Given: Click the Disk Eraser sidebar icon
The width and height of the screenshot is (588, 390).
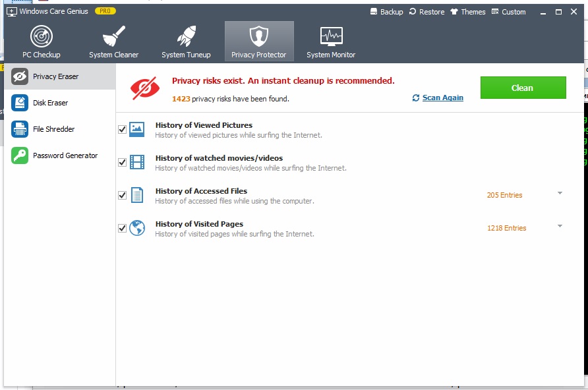Looking at the screenshot, I should coord(20,103).
